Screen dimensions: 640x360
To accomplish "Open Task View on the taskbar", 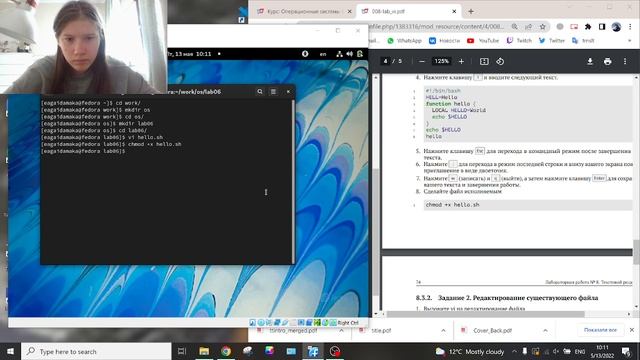I will [182, 351].
